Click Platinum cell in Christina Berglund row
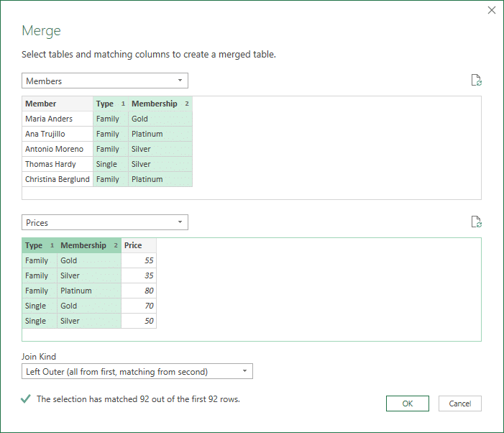The width and height of the screenshot is (504, 433). (x=160, y=179)
